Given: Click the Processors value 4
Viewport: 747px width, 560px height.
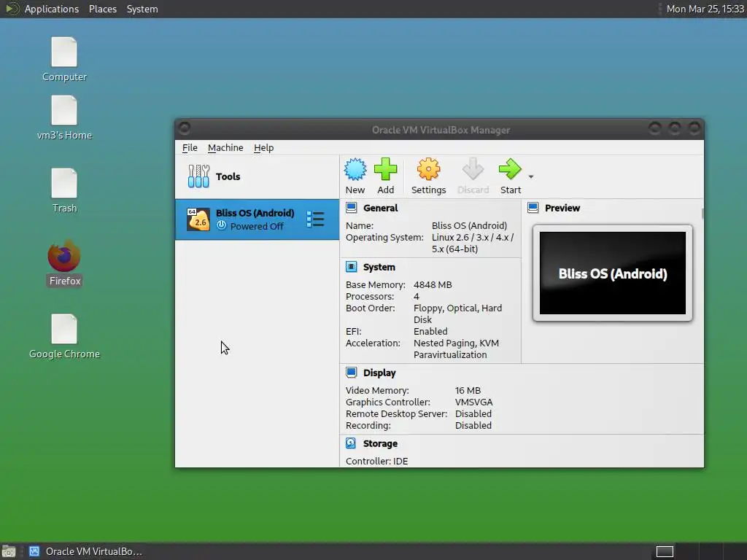Looking at the screenshot, I should [416, 296].
